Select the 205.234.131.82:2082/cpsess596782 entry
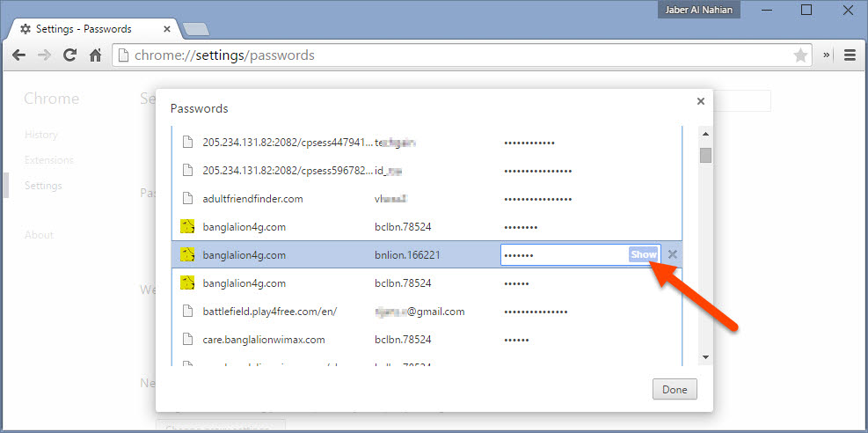 (x=427, y=170)
